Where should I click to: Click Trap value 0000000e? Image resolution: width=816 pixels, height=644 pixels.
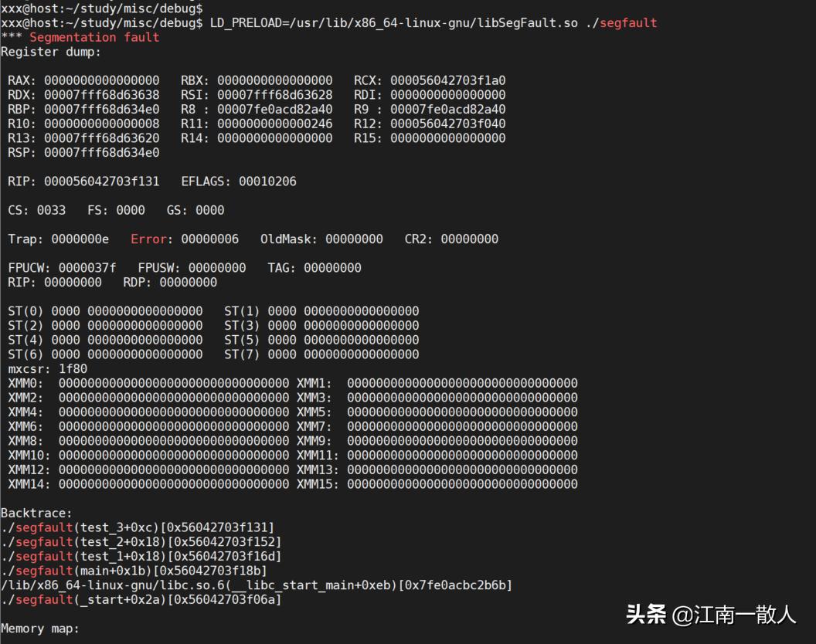[x=80, y=239]
